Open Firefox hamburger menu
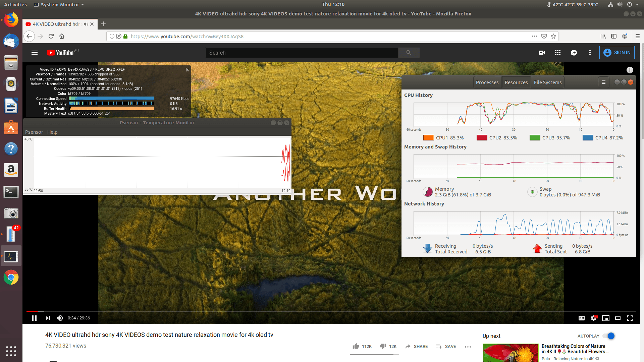The height and width of the screenshot is (362, 644). [638, 36]
